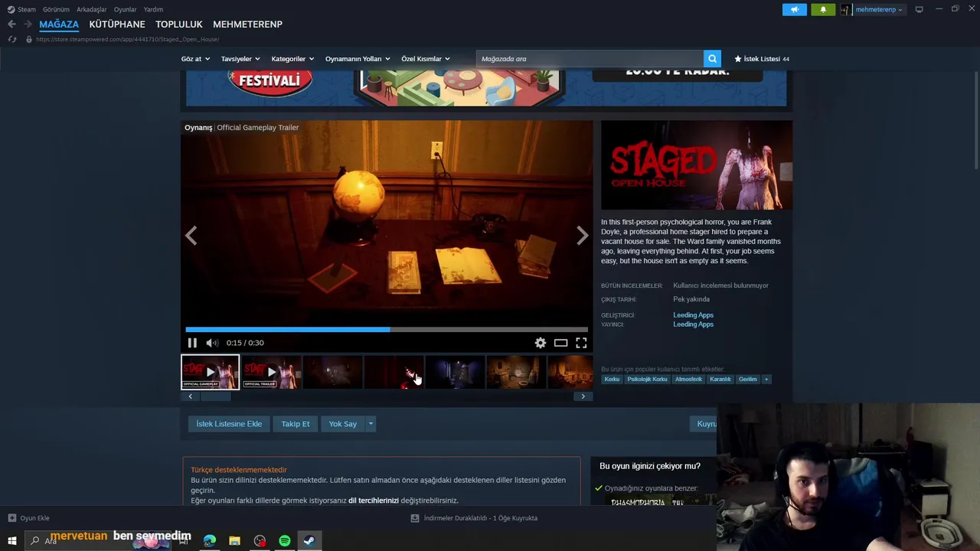Open Microsoft Edge from the taskbar

(x=210, y=540)
